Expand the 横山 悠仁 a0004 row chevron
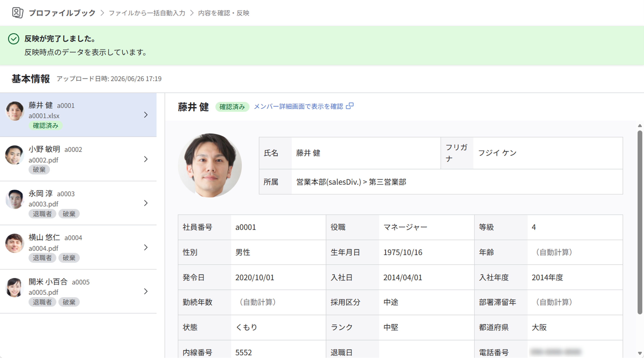 (x=146, y=247)
